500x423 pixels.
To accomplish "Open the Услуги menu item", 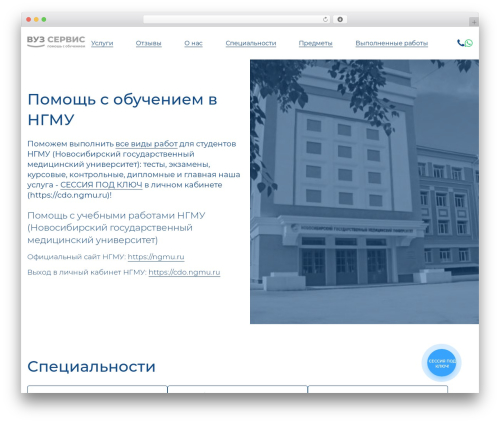I will pos(102,43).
